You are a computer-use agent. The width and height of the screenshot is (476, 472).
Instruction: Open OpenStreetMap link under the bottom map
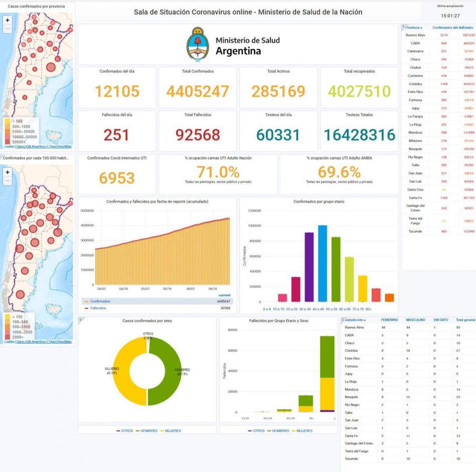[60, 342]
